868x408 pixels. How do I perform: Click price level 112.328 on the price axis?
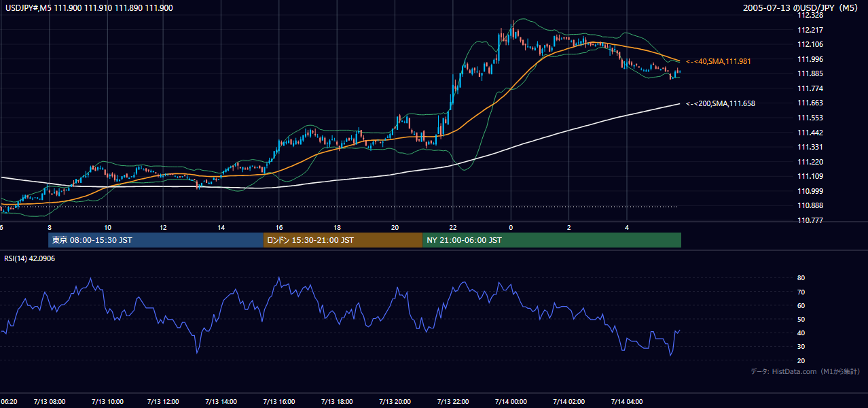coord(810,15)
